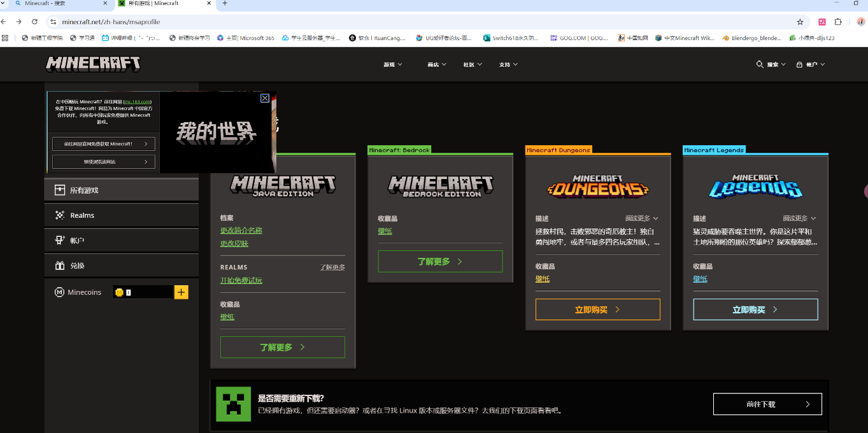
Task: Reload the page with refresh icon
Action: click(x=34, y=22)
